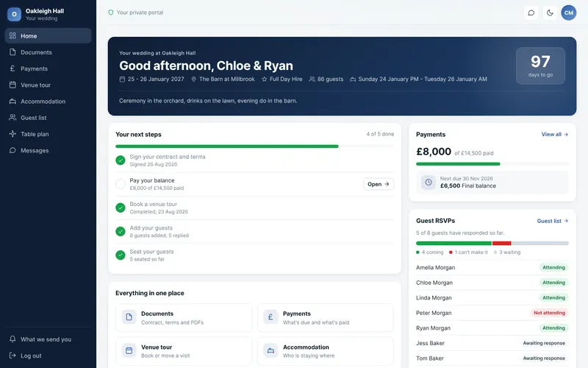Image resolution: width=588 pixels, height=368 pixels.
Task: Open Venue tour in the sidebar
Action: pyautogui.click(x=48, y=85)
